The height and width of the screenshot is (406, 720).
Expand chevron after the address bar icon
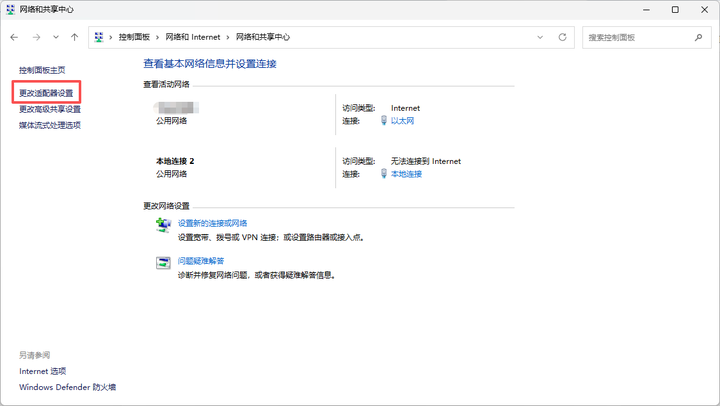click(111, 37)
